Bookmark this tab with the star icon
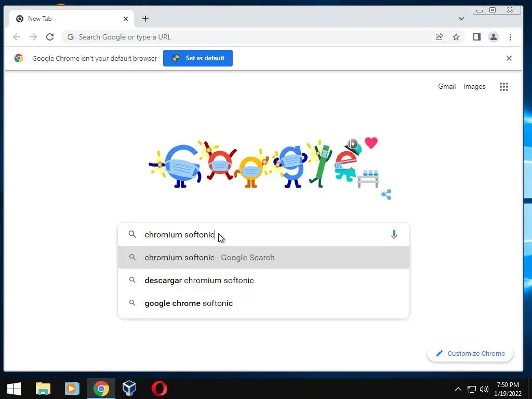Viewport: 532px width, 399px height. (456, 37)
